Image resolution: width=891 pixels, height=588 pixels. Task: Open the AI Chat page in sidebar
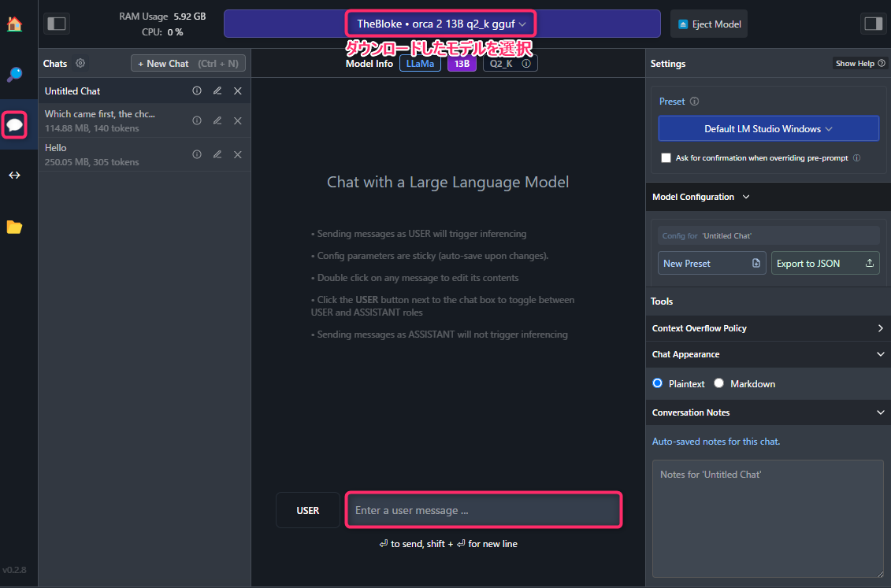click(x=14, y=125)
